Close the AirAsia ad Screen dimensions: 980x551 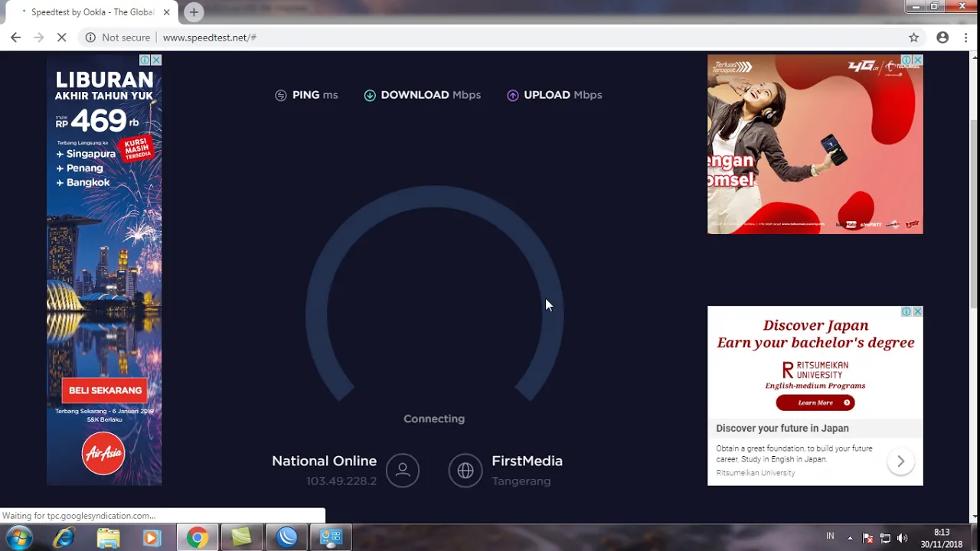[x=156, y=60]
